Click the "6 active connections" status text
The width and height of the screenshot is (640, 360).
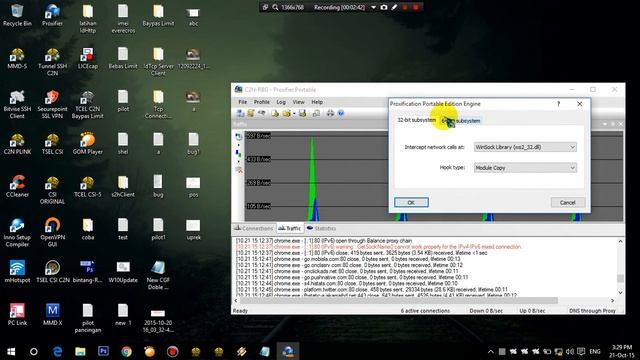tap(425, 311)
